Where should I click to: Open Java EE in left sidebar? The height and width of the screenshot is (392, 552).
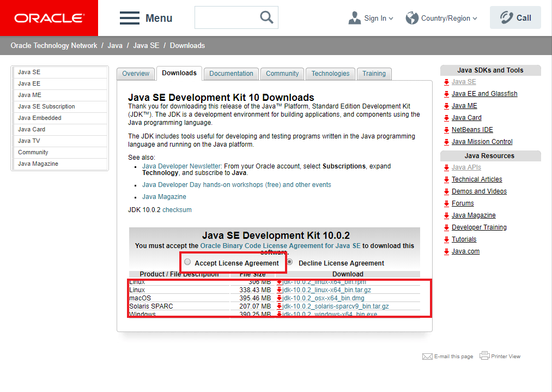[60, 83]
